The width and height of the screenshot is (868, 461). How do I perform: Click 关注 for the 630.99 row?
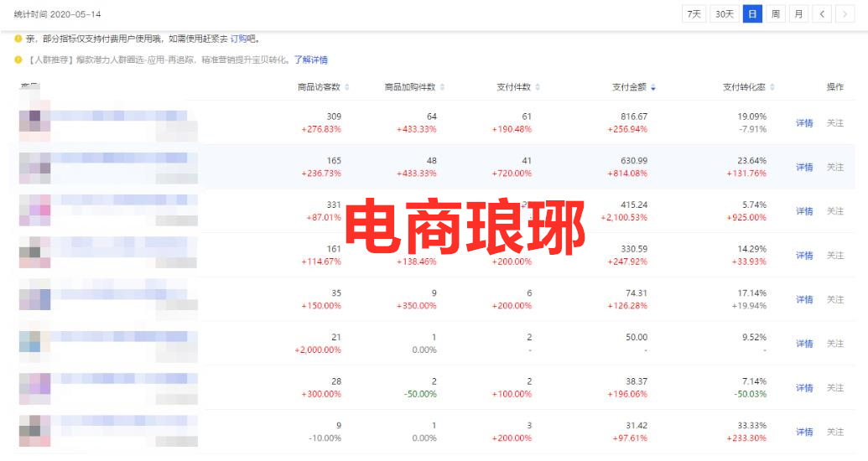[834, 167]
